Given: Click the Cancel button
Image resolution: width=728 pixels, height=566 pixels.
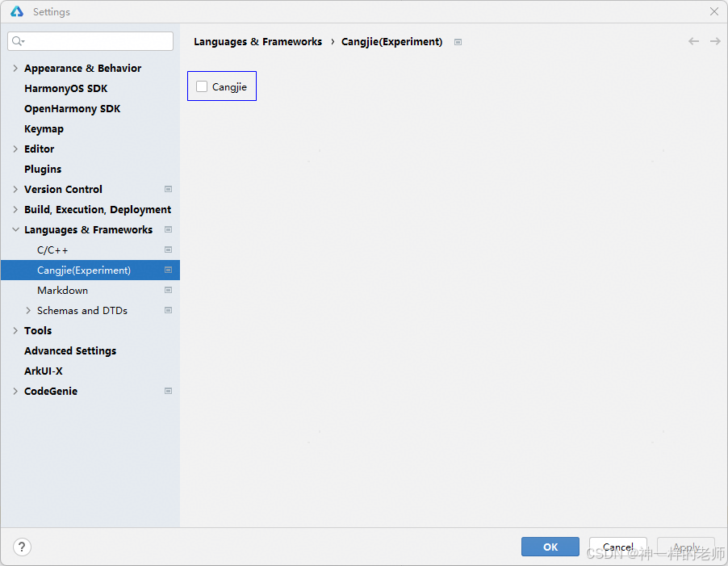Looking at the screenshot, I should tap(618, 547).
